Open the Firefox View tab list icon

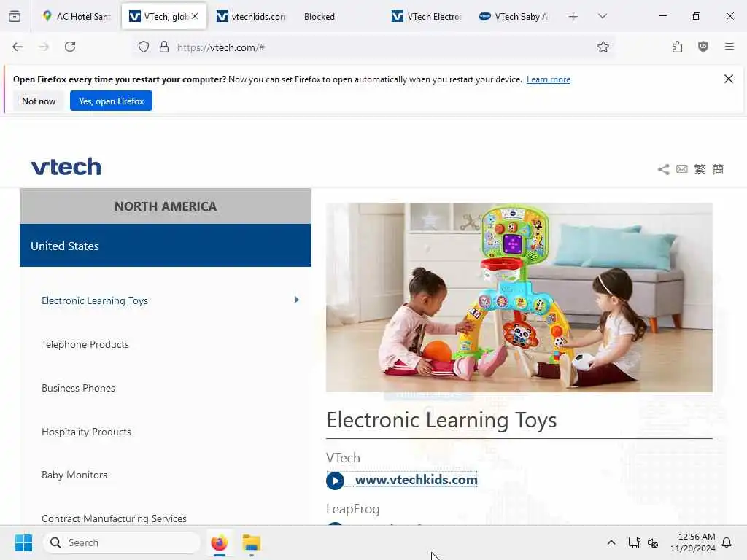click(15, 16)
